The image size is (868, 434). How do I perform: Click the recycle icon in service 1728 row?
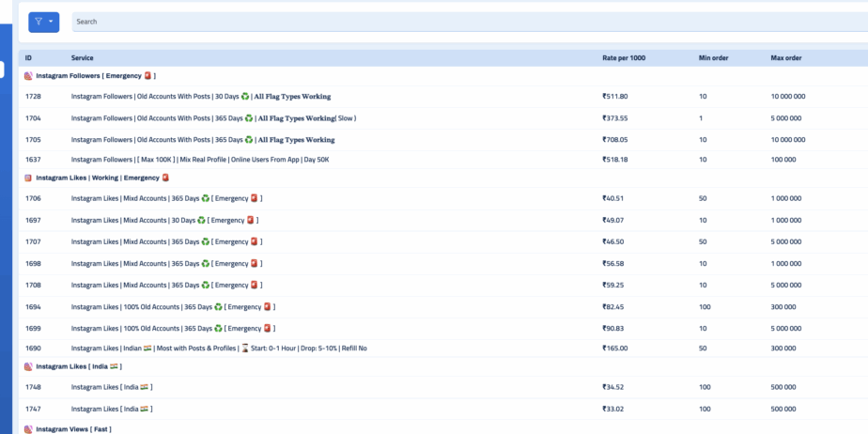click(x=245, y=97)
